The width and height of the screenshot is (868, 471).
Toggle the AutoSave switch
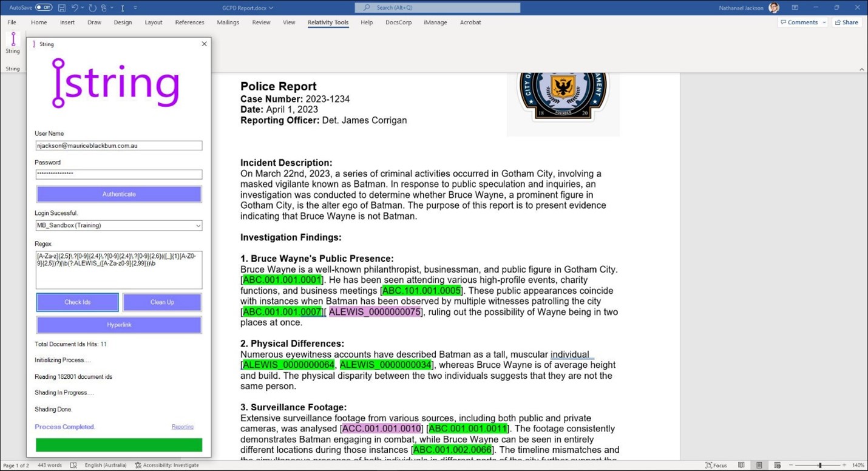pyautogui.click(x=44, y=8)
